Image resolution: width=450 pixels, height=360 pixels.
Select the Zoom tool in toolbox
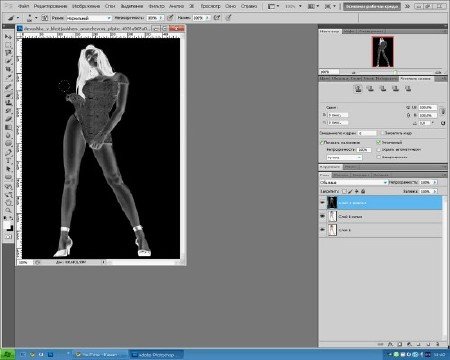coord(8,210)
